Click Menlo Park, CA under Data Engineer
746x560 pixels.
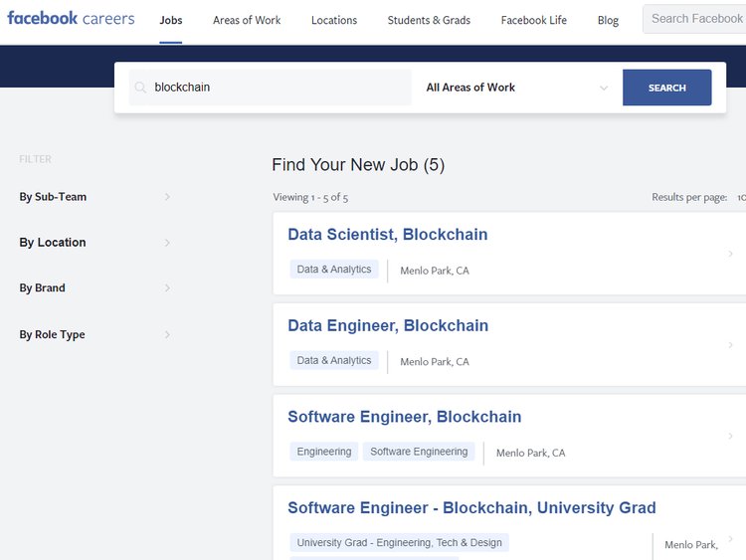435,362
